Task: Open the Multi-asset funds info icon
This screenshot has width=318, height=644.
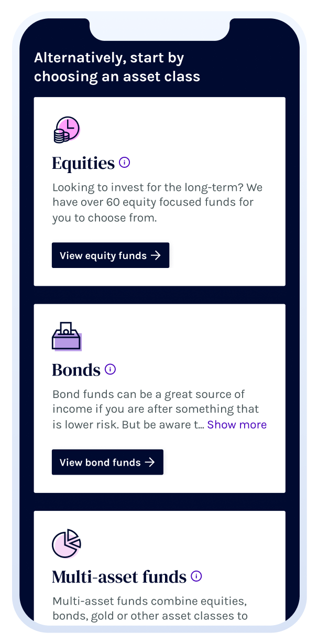Action: pyautogui.click(x=196, y=576)
